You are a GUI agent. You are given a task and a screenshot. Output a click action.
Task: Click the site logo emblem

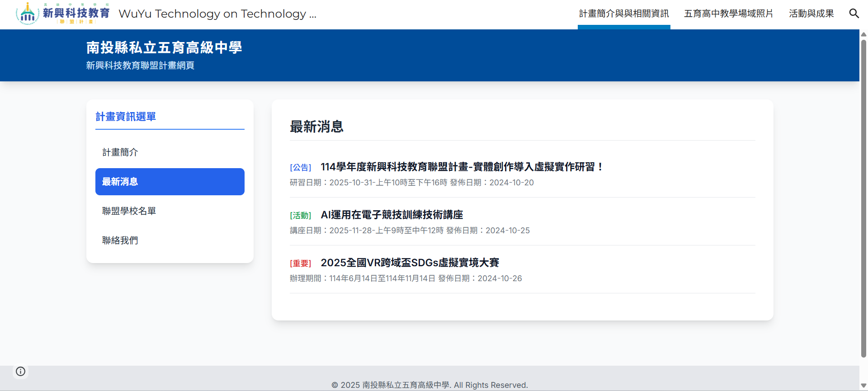27,14
